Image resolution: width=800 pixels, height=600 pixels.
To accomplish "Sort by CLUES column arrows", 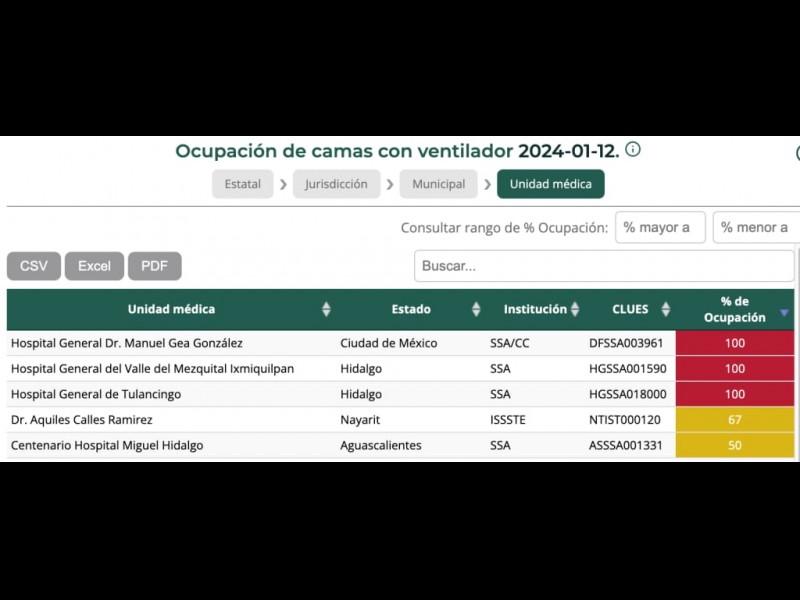I will click(x=666, y=310).
